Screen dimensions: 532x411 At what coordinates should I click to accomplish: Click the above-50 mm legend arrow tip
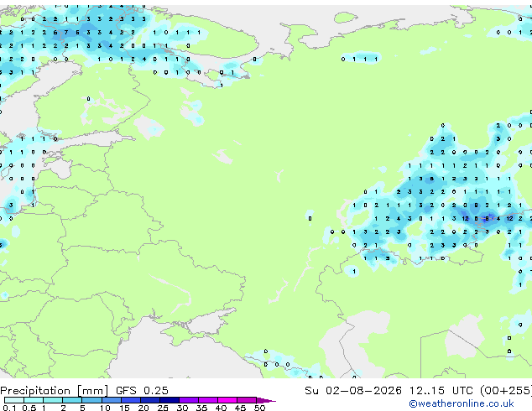266,400
